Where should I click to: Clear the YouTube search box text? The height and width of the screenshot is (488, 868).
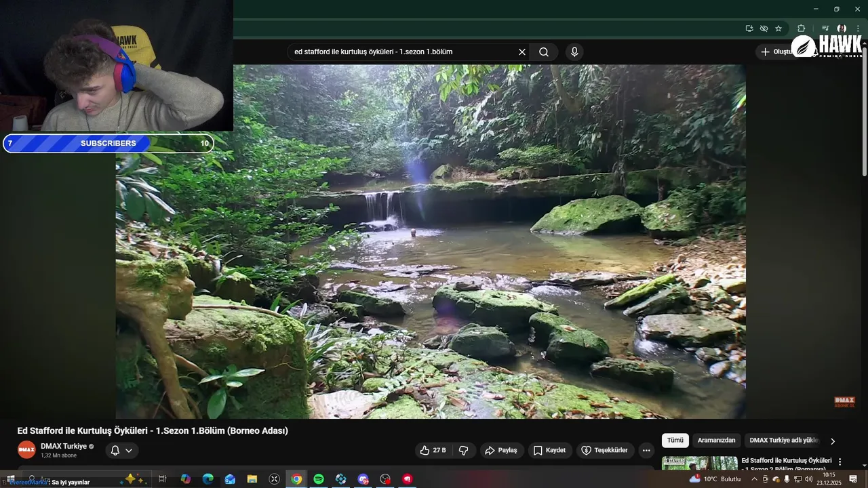click(522, 52)
